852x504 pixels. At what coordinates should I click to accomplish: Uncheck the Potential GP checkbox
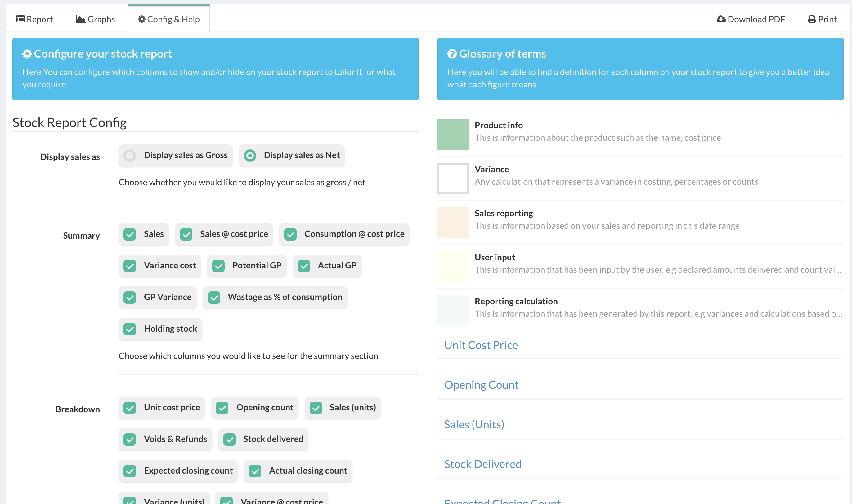(x=218, y=266)
